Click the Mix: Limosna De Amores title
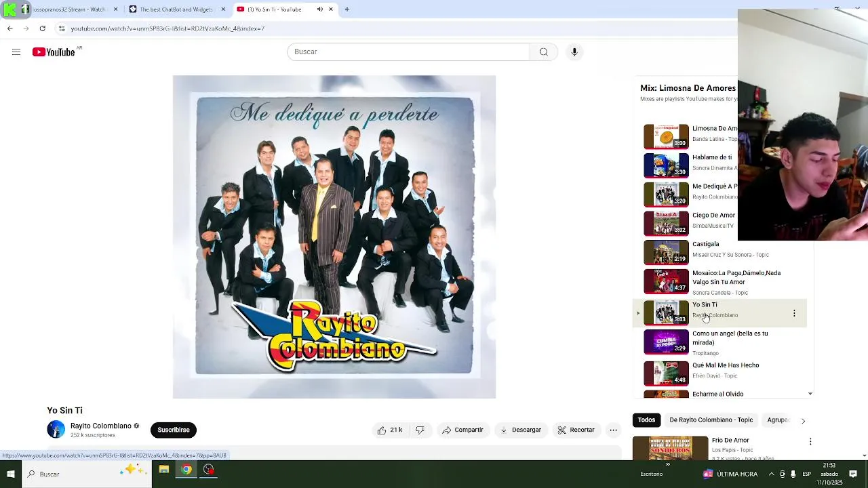This screenshot has height=488, width=868. [688, 88]
